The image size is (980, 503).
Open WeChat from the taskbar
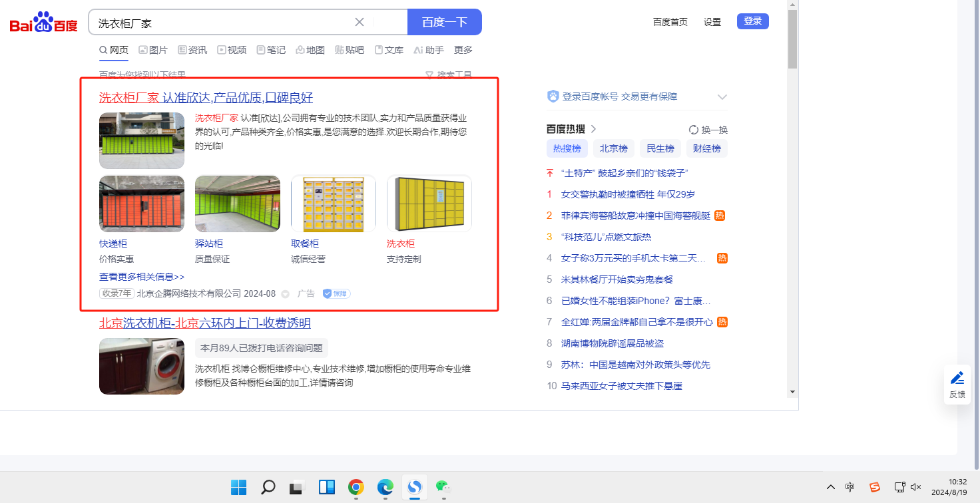click(x=444, y=487)
